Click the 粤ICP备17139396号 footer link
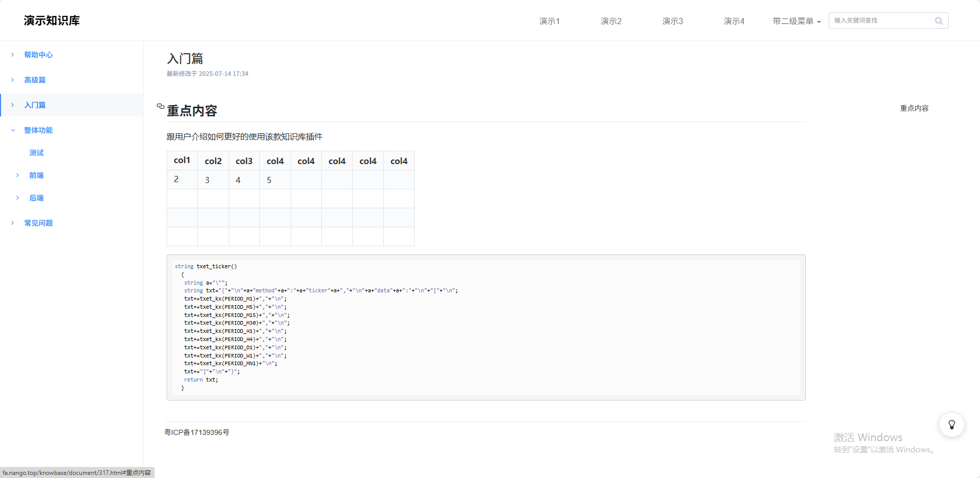980x478 pixels. 197,432
